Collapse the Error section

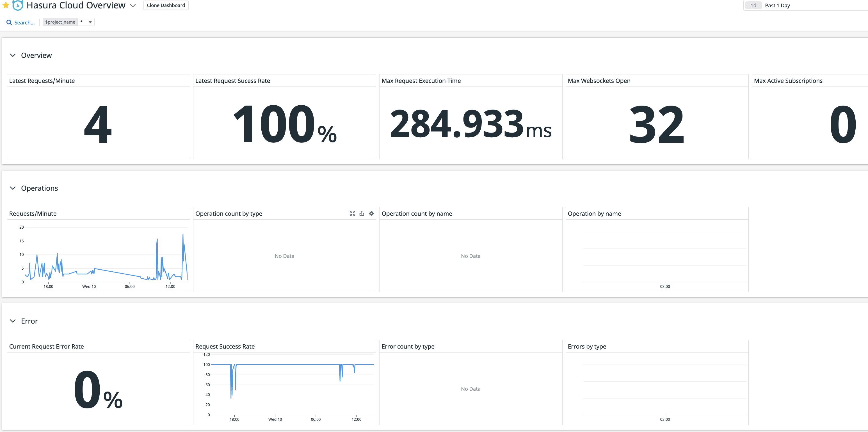(x=13, y=321)
